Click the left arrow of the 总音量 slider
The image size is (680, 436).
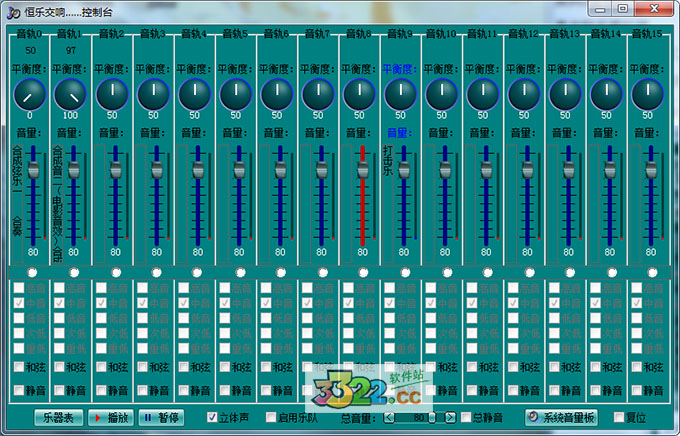point(389,418)
